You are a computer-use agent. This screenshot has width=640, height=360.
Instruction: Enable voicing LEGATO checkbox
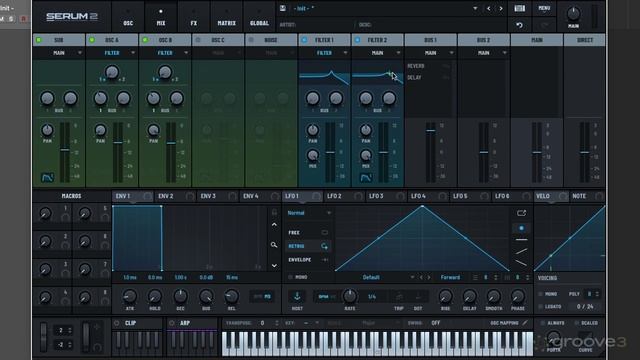541,307
